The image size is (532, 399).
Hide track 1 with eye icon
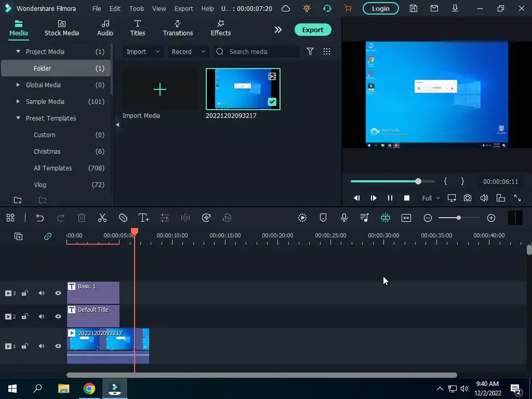[x=58, y=346]
